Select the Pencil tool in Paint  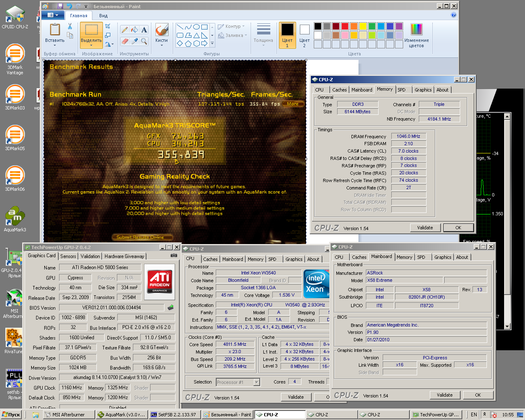[125, 30]
